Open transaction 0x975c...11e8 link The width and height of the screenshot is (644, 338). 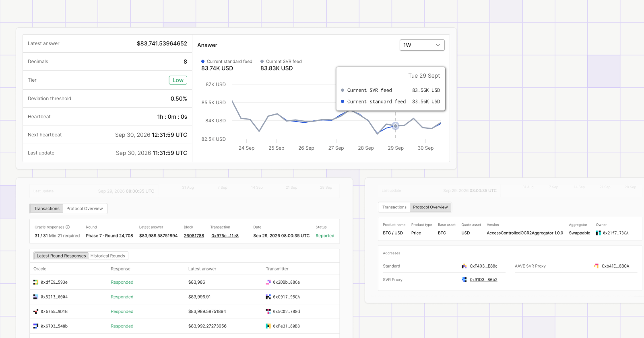(x=225, y=236)
